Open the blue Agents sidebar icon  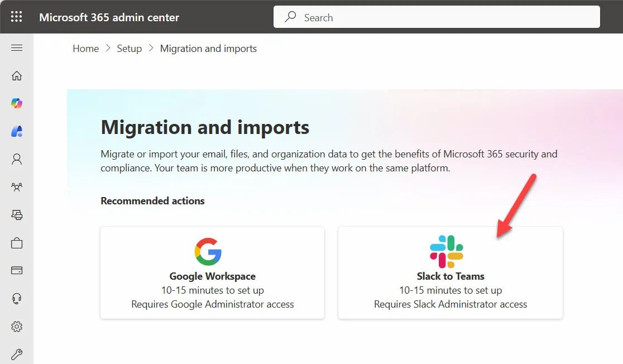17,131
